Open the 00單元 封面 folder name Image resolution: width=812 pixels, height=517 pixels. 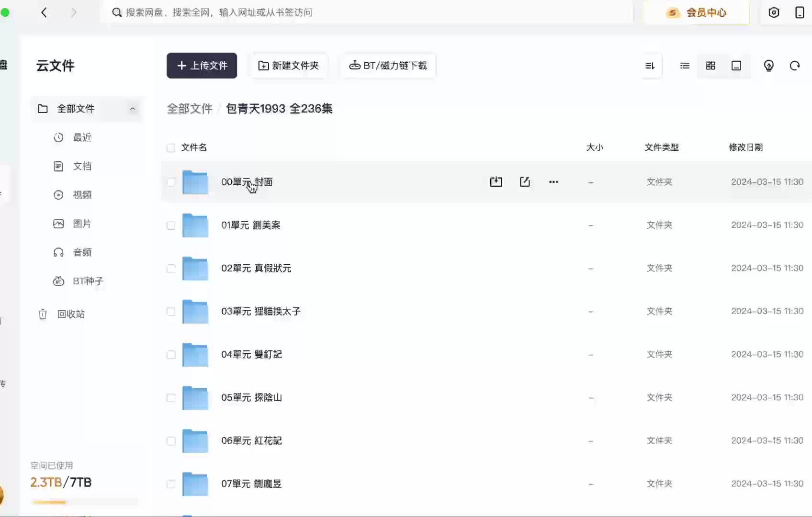[x=247, y=182]
